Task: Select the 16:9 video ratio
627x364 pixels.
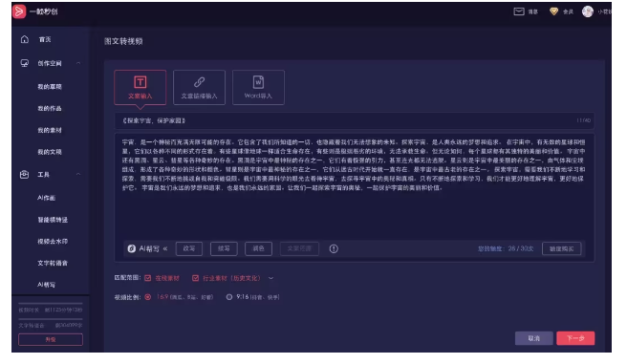Action: 148,297
